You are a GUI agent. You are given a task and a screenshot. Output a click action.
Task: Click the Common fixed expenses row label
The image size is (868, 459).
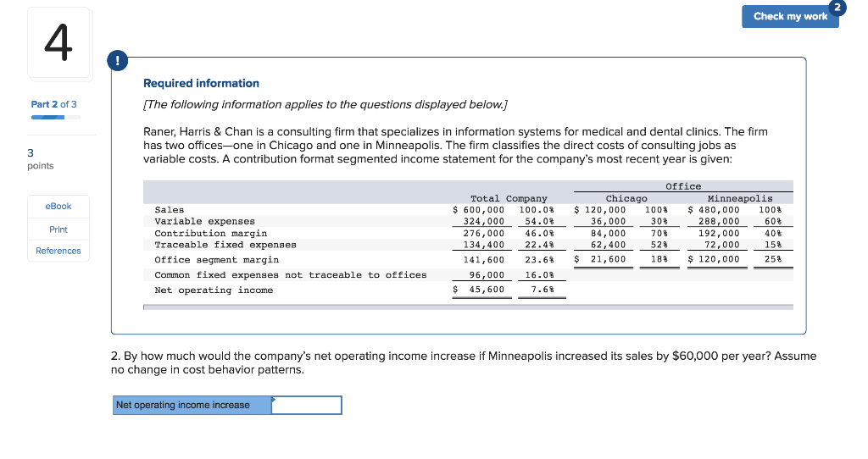click(291, 275)
